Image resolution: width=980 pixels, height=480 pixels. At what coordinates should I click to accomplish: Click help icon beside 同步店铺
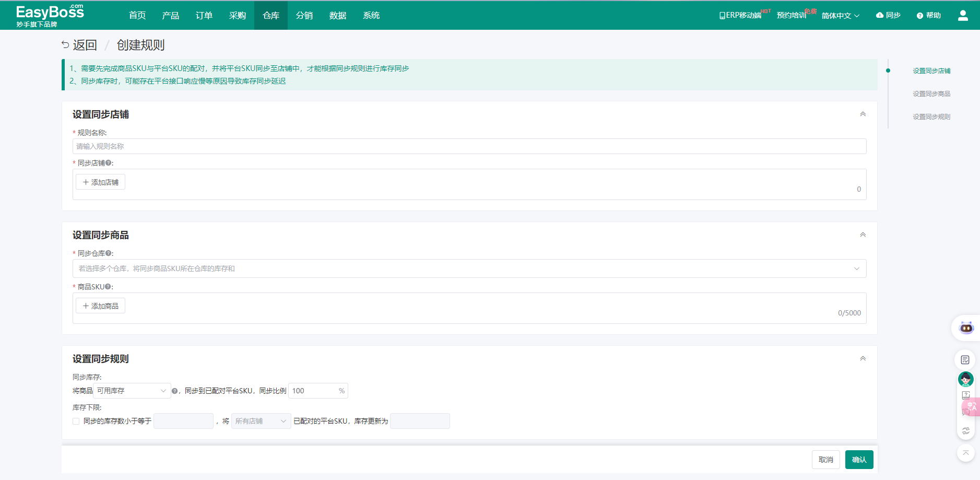click(109, 163)
